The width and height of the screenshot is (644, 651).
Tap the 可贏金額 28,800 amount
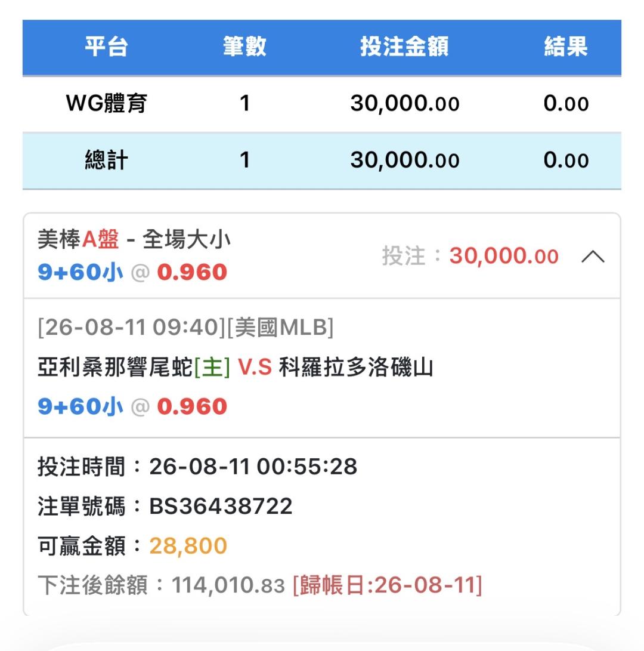(188, 545)
